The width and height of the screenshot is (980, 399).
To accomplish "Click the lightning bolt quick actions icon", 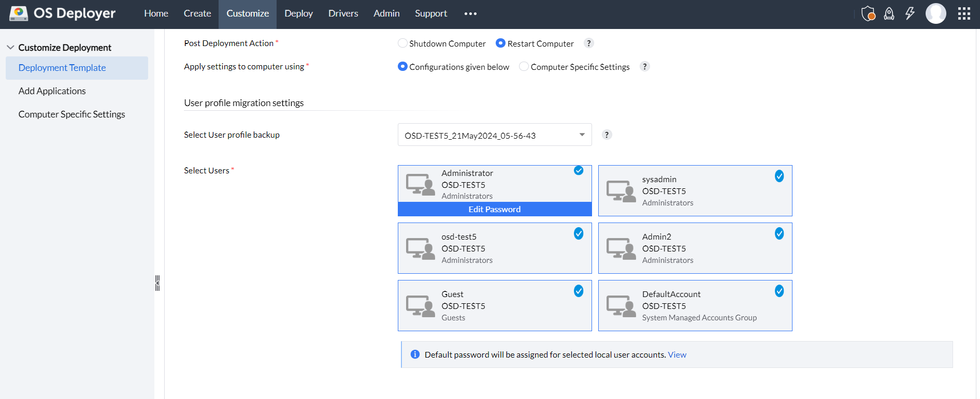I will (910, 13).
